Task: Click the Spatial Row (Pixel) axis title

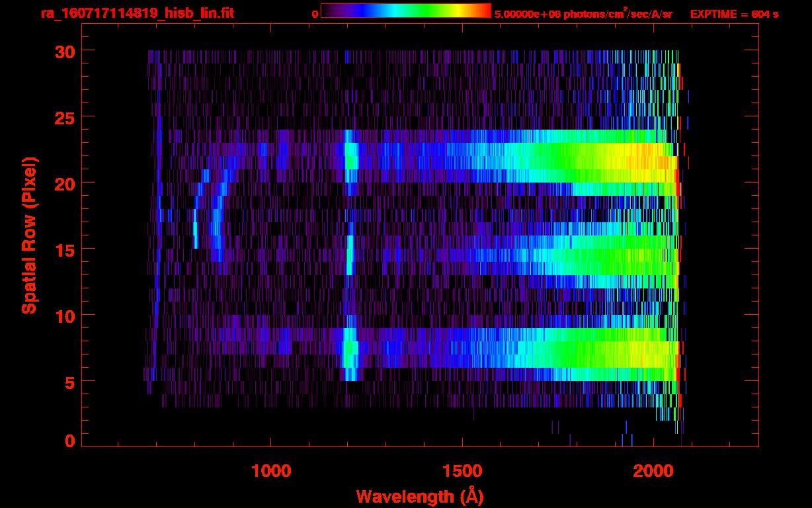Action: tap(28, 235)
